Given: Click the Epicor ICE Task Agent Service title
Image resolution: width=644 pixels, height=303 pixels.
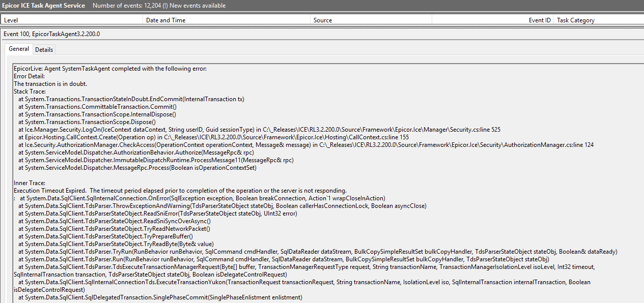Looking at the screenshot, I should pos(44,6).
